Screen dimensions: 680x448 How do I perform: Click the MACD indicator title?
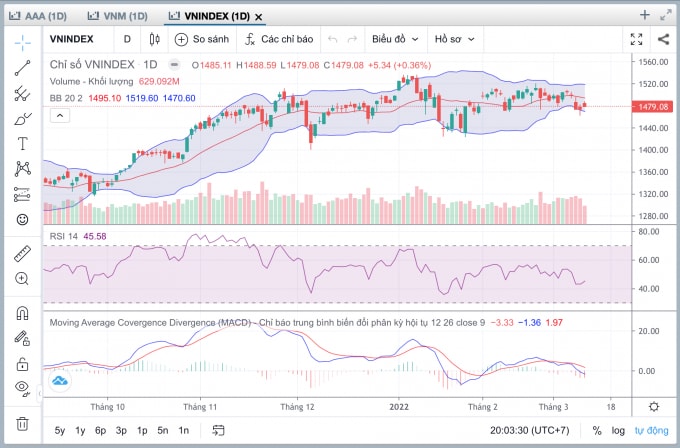point(267,323)
